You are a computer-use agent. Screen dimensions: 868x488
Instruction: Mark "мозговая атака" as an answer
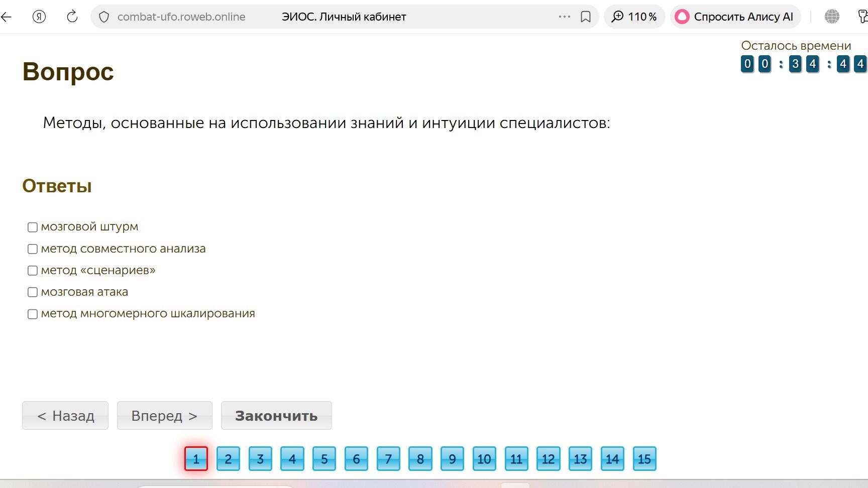tap(33, 292)
